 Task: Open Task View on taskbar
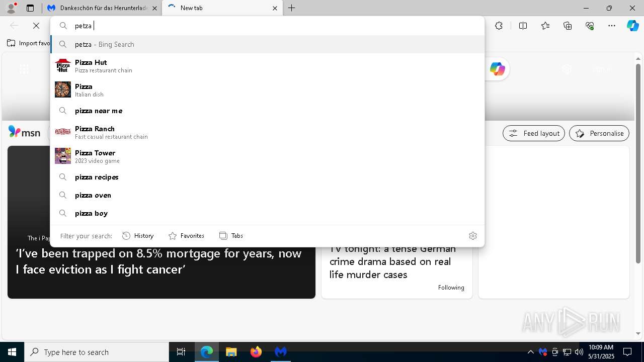click(x=181, y=352)
